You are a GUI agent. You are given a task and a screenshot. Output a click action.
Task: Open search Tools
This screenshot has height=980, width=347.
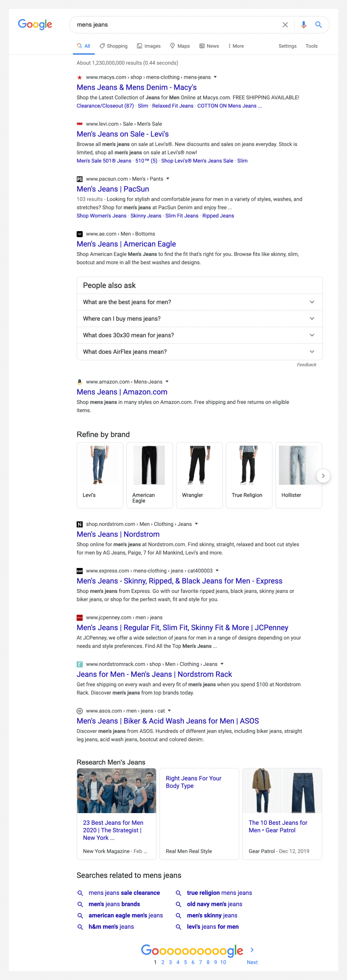tap(311, 46)
